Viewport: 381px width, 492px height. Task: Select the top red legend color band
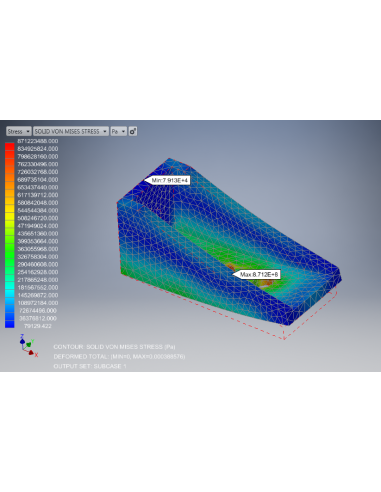(10, 147)
